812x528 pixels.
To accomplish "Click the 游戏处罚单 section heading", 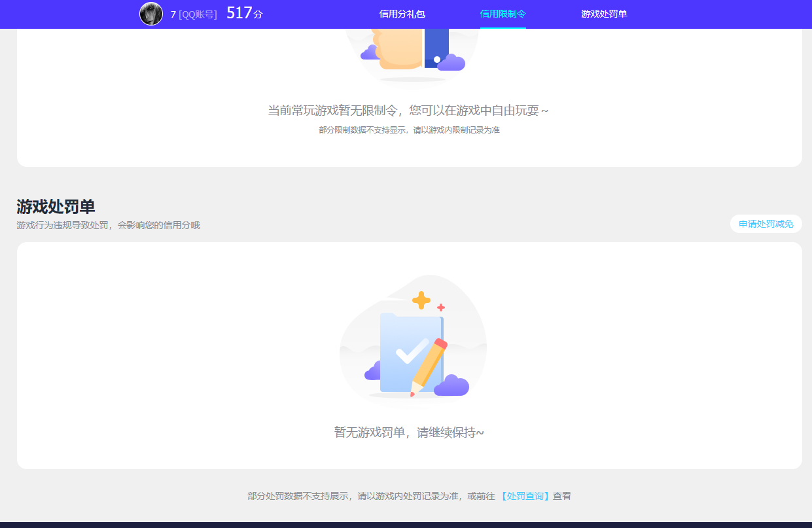I will [56, 207].
